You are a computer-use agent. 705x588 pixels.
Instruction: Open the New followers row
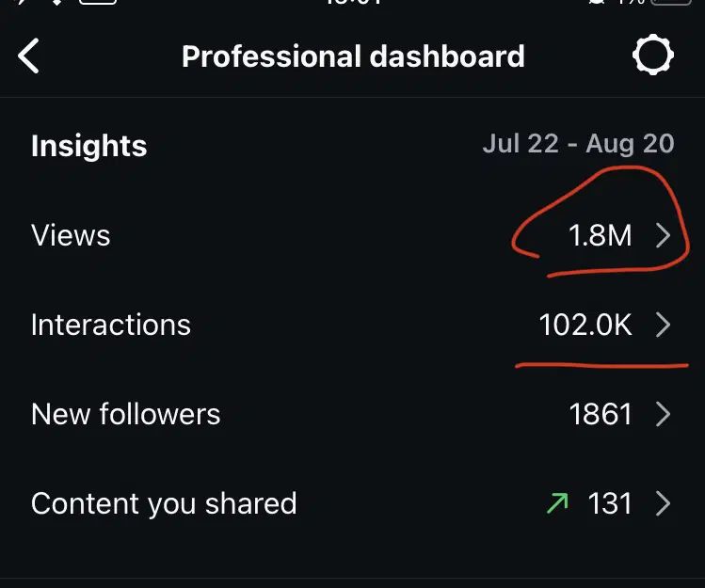tap(352, 414)
